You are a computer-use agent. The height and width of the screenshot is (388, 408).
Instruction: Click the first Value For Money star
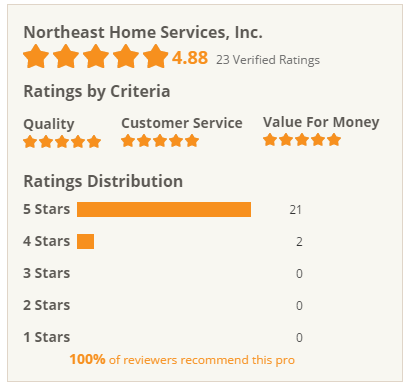(270, 139)
